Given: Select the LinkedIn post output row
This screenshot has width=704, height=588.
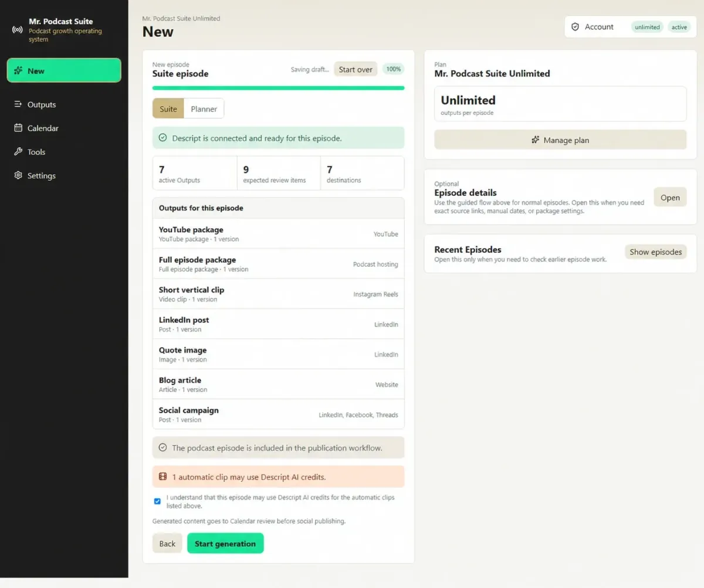Looking at the screenshot, I should [278, 324].
